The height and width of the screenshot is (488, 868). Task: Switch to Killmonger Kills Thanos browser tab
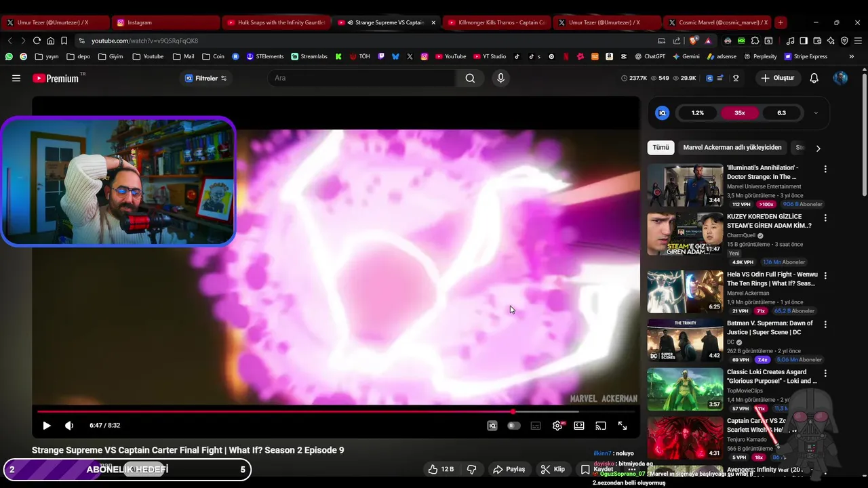coord(496,22)
